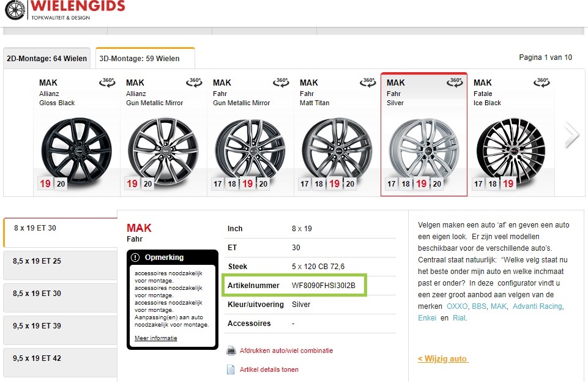Choose size 17 for Fahr Gun Metallic Mirror
Screen dimensions: 588x389
pos(218,184)
